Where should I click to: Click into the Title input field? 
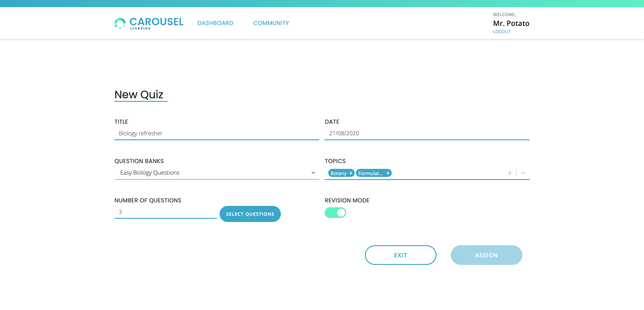pyautogui.click(x=216, y=133)
